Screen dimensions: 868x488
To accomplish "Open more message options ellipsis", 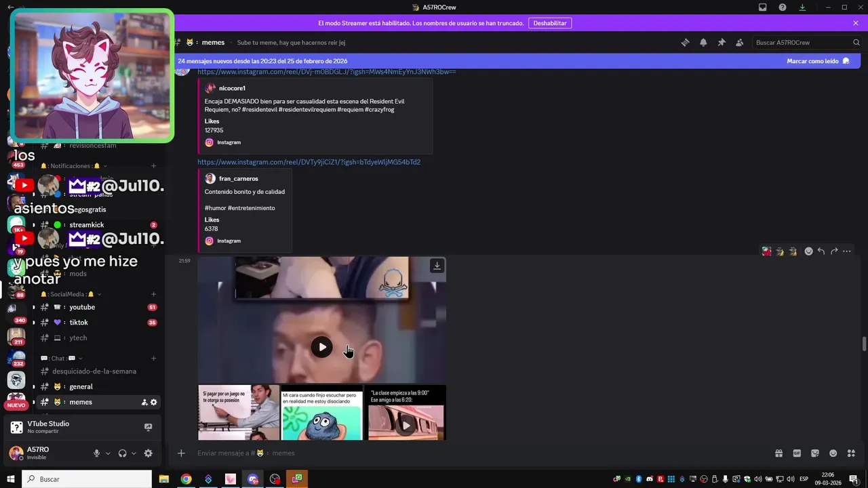I will (x=847, y=251).
